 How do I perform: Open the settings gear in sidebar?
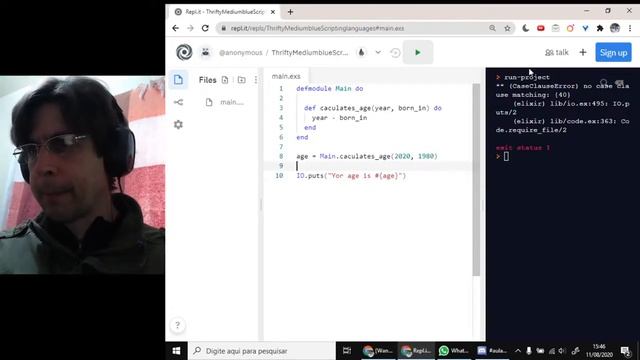[178, 124]
